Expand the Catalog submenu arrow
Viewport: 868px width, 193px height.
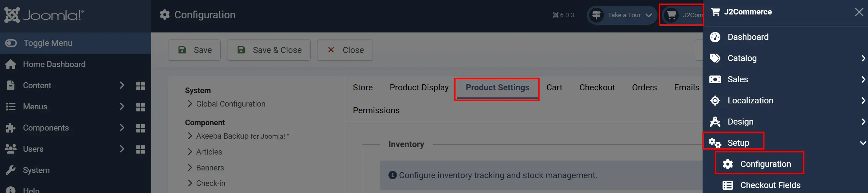863,58
